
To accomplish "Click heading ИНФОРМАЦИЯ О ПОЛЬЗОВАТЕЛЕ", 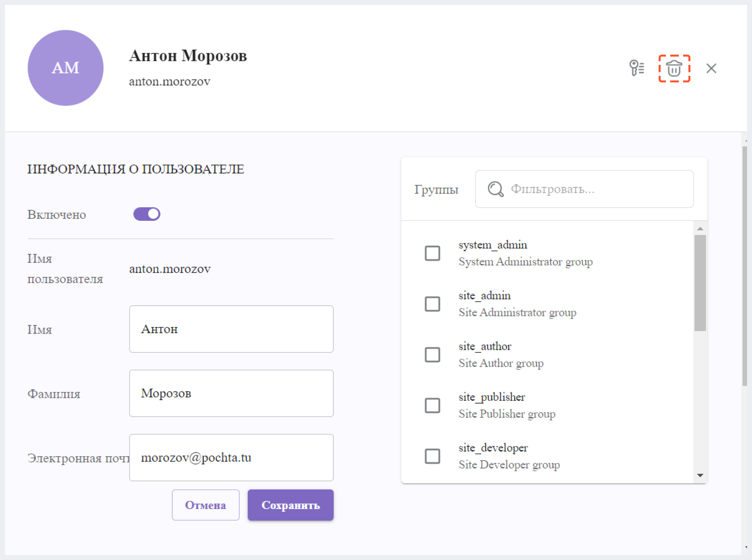I will coord(136,169).
